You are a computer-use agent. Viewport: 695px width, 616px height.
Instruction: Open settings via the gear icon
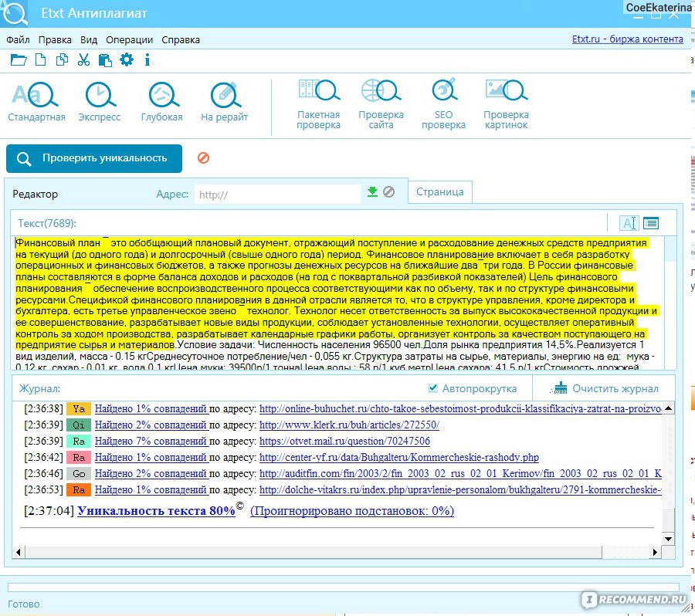click(126, 59)
